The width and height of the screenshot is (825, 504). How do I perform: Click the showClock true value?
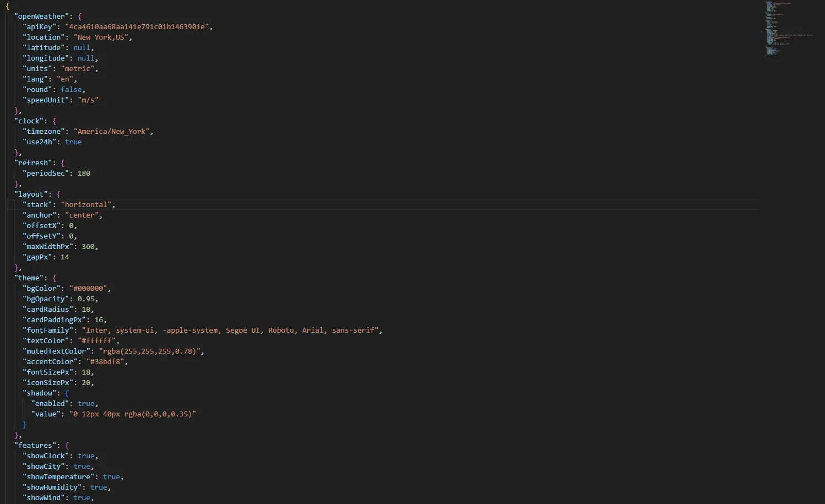tap(86, 456)
